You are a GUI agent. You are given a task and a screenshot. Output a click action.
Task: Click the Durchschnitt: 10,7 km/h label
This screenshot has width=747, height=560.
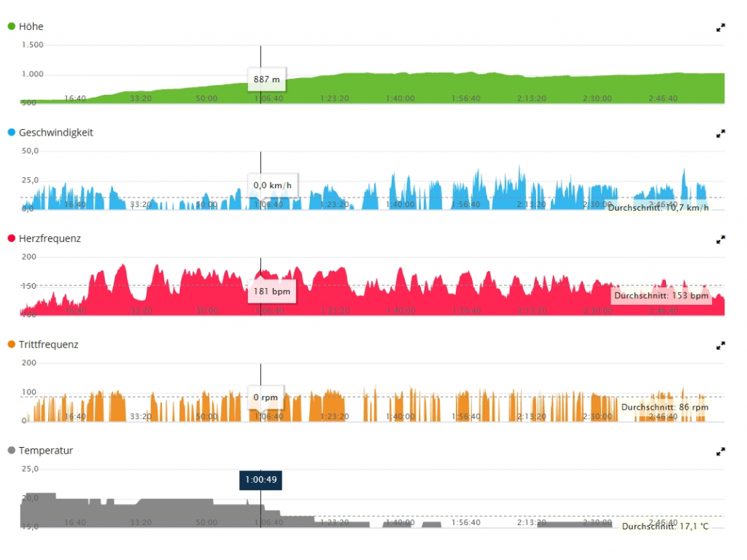pos(659,208)
